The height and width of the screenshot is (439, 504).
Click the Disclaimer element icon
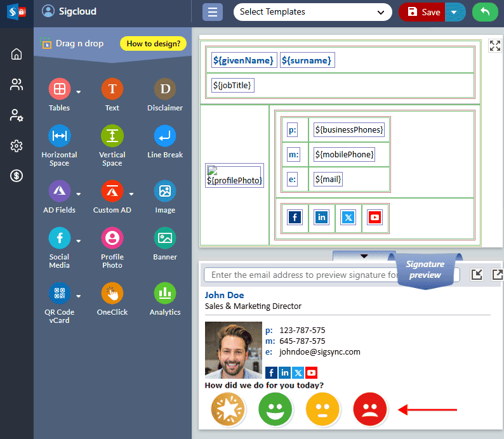165,89
